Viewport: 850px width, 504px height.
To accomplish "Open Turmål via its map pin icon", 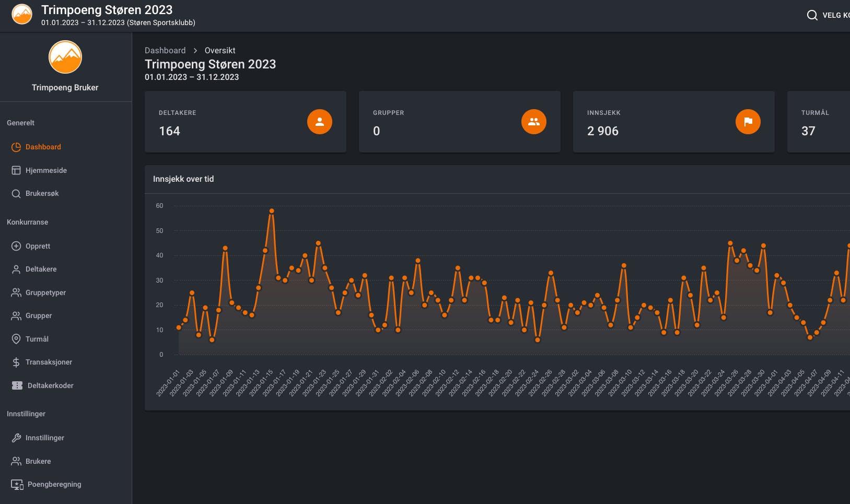I will (16, 339).
